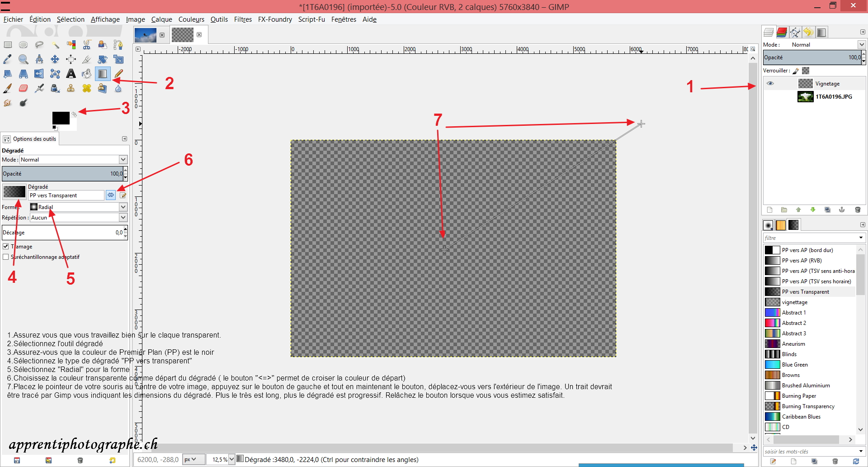868x467 pixels.
Task: Select the Heal bandage tool
Action: (x=87, y=88)
